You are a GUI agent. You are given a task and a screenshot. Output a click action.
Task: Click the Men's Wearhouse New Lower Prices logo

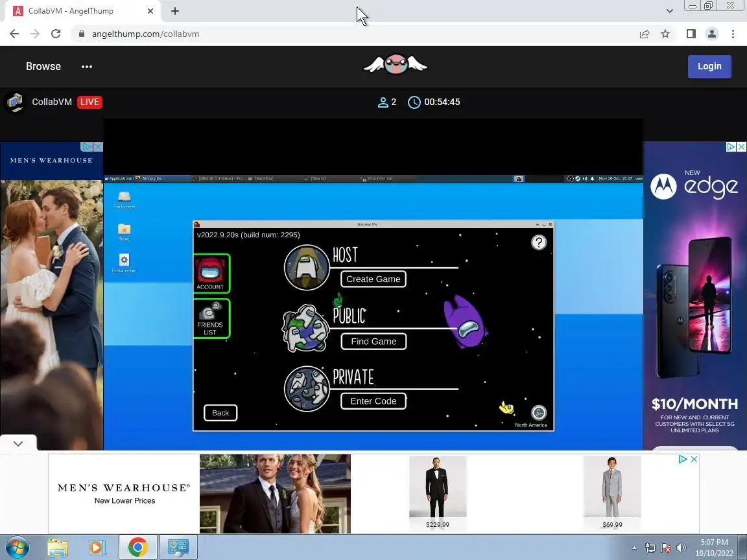(x=124, y=493)
